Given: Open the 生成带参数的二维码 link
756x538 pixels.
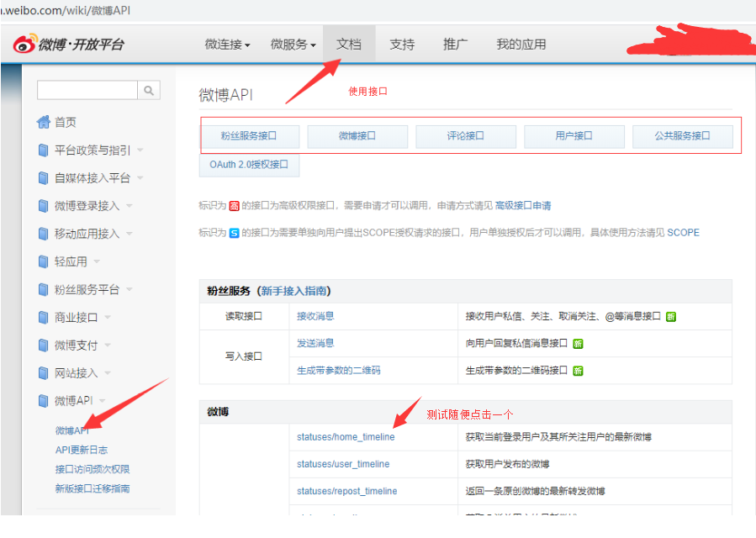Looking at the screenshot, I should coord(338,370).
